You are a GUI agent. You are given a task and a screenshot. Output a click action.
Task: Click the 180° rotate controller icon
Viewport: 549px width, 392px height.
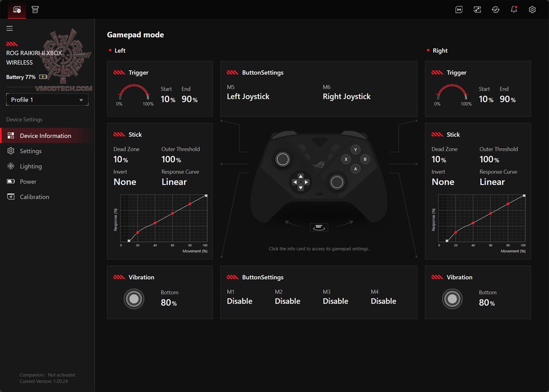[319, 227]
